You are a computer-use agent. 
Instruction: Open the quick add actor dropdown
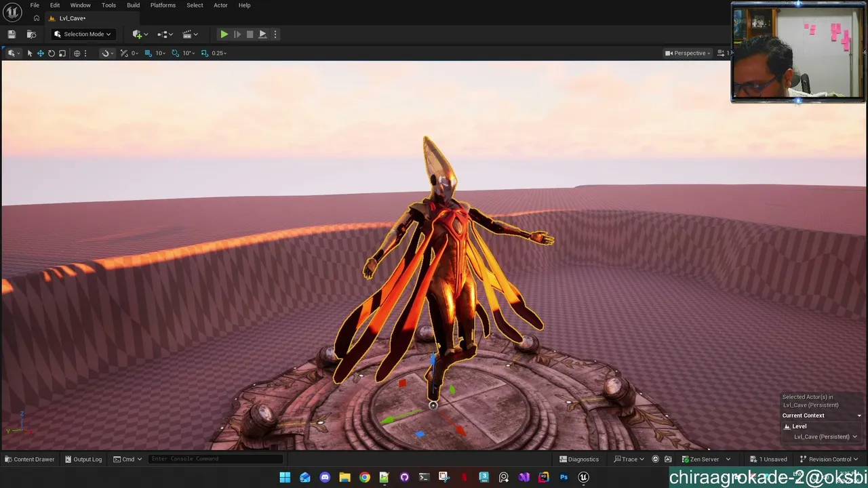click(142, 34)
